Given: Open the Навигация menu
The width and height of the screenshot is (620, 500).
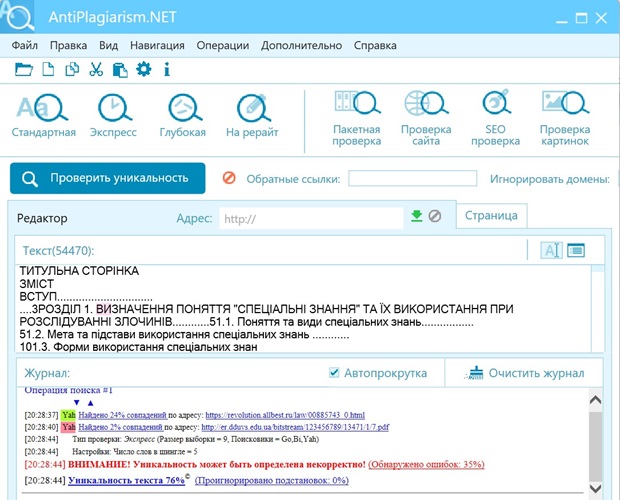Looking at the screenshot, I should coord(157,45).
